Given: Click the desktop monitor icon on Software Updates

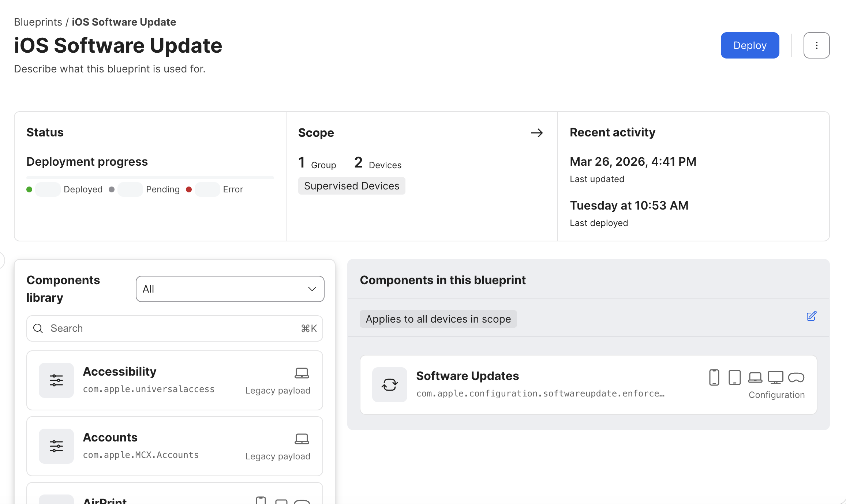Looking at the screenshot, I should pos(775,377).
